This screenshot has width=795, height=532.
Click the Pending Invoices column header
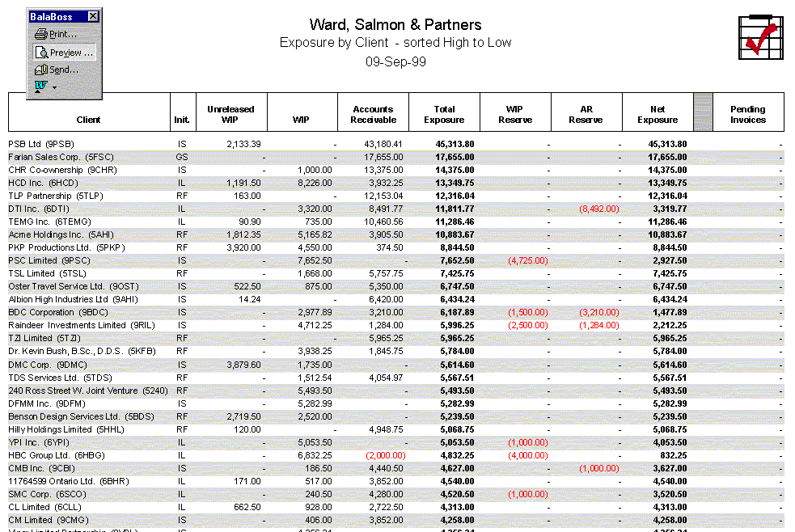tap(748, 114)
